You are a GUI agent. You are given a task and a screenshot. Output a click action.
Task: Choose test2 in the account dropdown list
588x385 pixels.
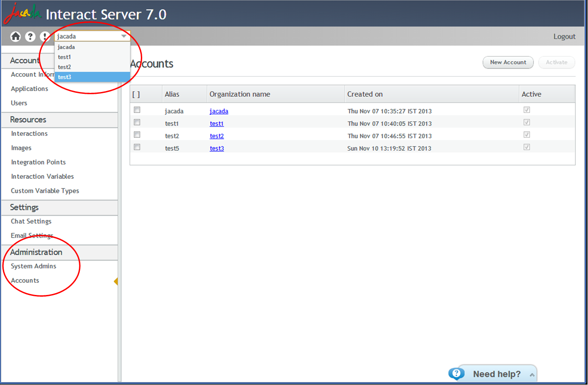click(92, 67)
